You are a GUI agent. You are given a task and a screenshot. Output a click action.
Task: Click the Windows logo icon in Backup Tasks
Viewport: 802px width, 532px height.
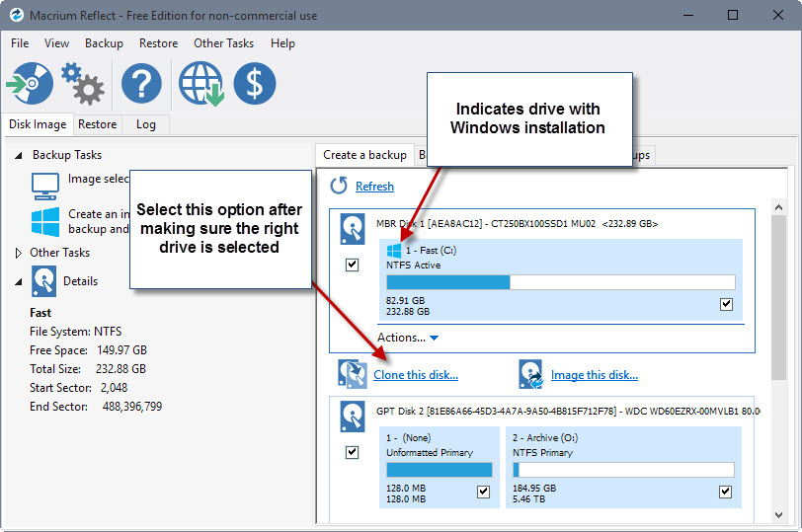[x=45, y=222]
